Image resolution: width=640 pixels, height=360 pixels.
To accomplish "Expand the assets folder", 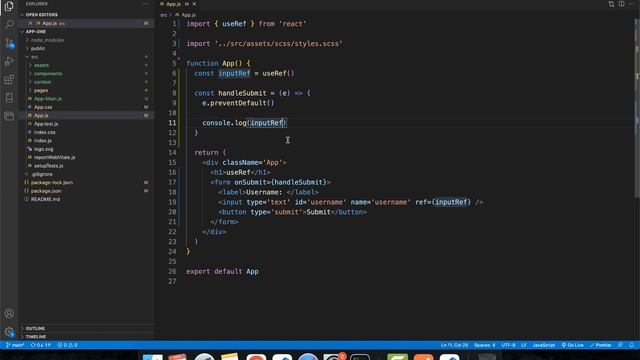I will [41, 65].
